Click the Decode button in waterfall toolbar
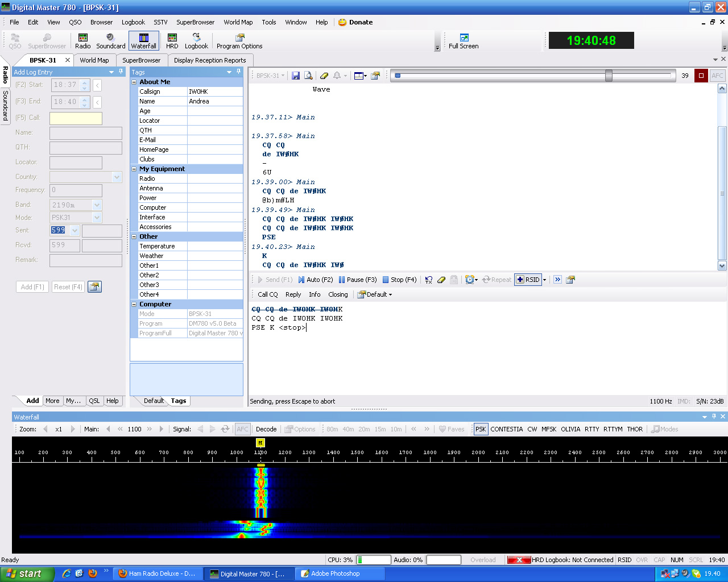 pyautogui.click(x=266, y=429)
